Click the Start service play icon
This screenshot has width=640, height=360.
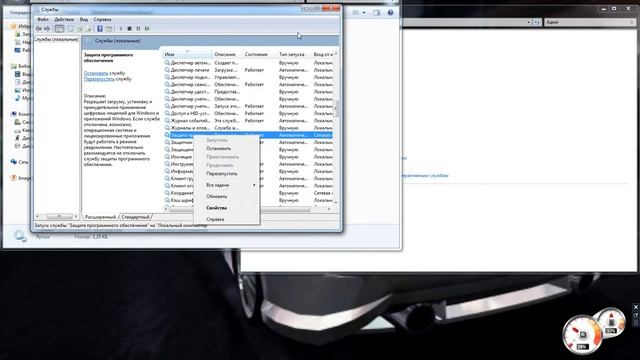pos(121,29)
